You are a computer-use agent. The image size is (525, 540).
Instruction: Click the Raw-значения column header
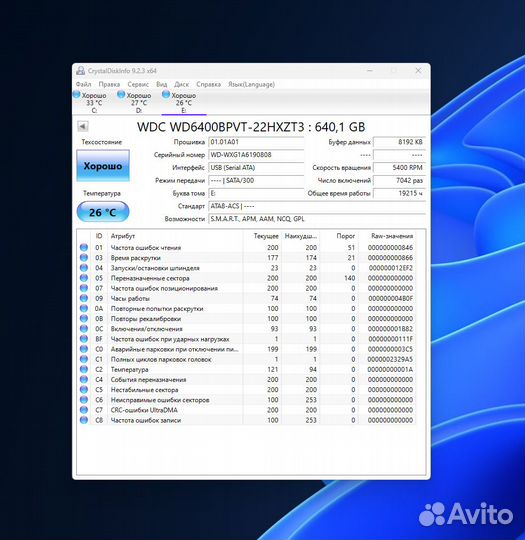pyautogui.click(x=392, y=236)
